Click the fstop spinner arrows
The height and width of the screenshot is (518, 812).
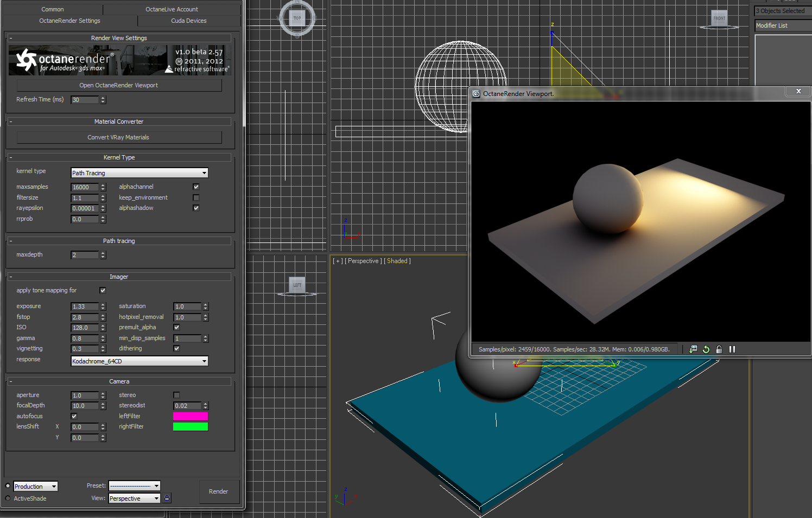tap(103, 317)
